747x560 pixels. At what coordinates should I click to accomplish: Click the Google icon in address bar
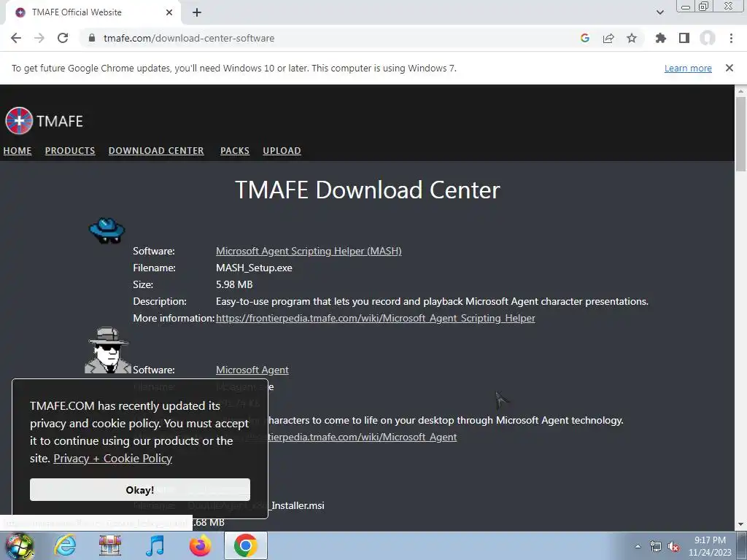point(585,38)
